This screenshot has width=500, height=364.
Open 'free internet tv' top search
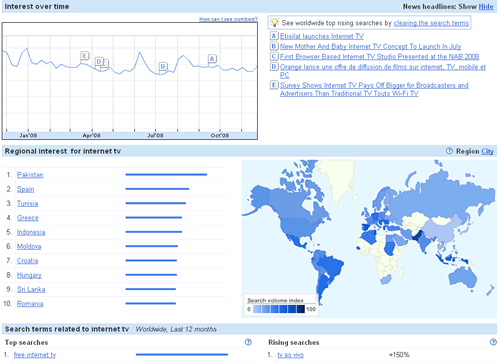pyautogui.click(x=35, y=355)
